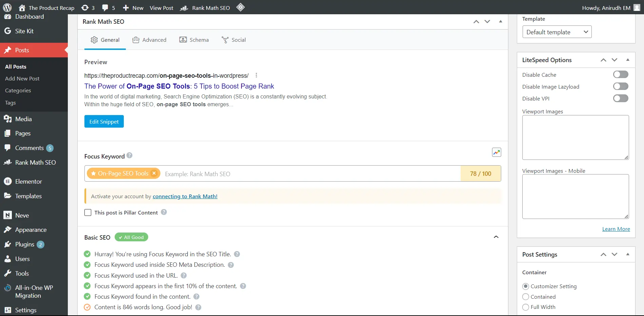
Task: Select Full Width container radio
Action: point(526,307)
